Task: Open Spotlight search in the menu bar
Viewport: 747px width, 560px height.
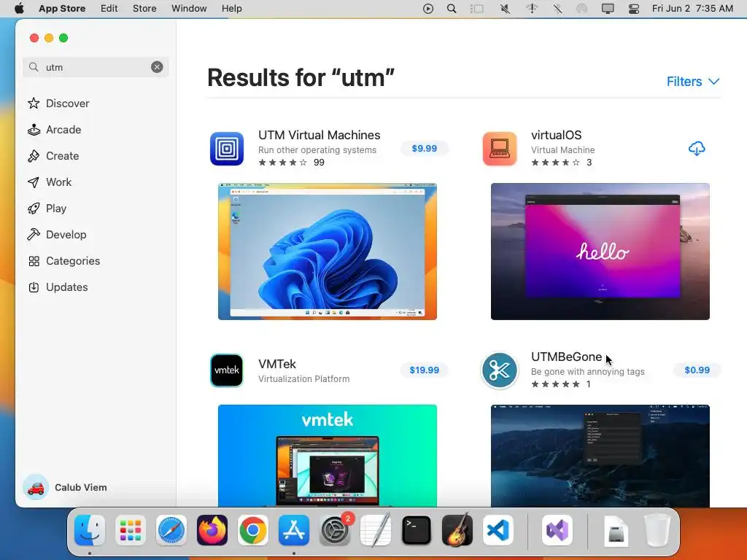Action: pyautogui.click(x=452, y=9)
